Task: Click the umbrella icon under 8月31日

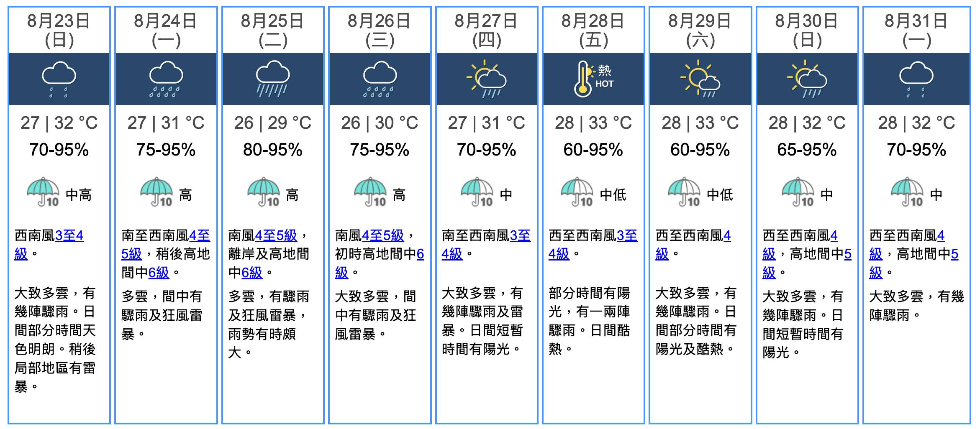Action: (907, 192)
